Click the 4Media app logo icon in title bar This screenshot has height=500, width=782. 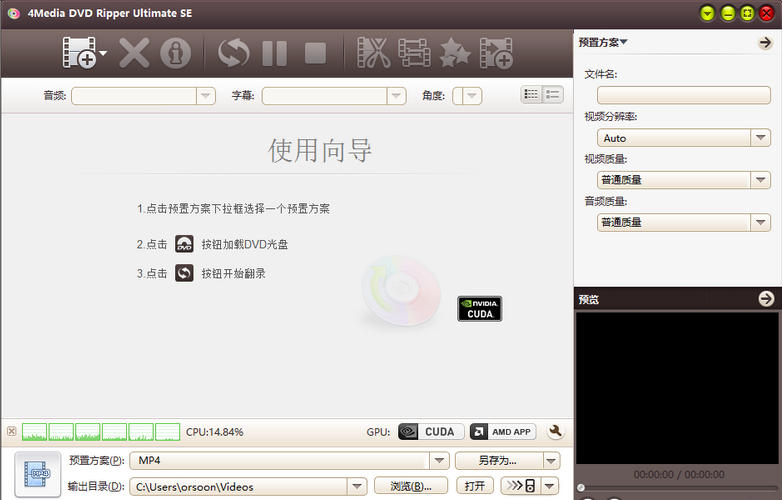(13, 13)
